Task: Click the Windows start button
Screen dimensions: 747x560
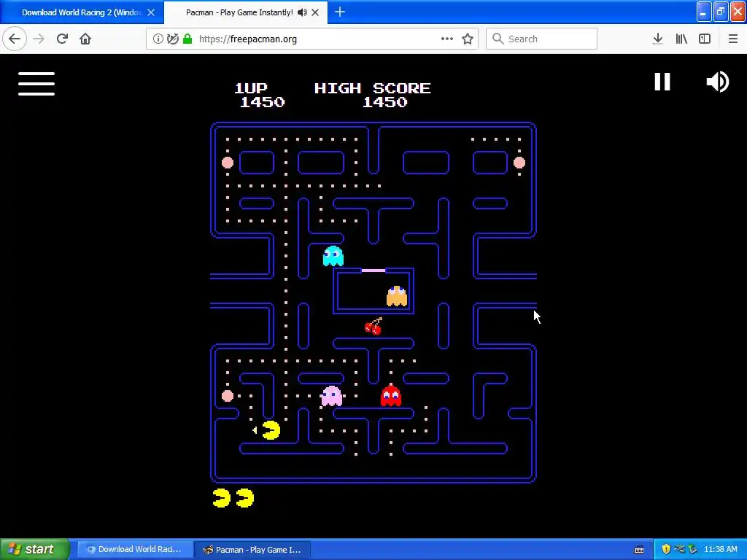Action: (35, 549)
